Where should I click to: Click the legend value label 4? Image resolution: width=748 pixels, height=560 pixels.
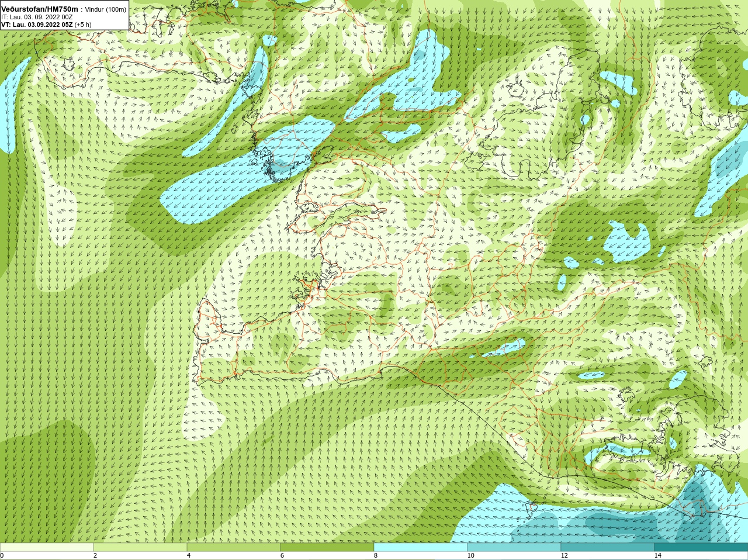click(189, 556)
